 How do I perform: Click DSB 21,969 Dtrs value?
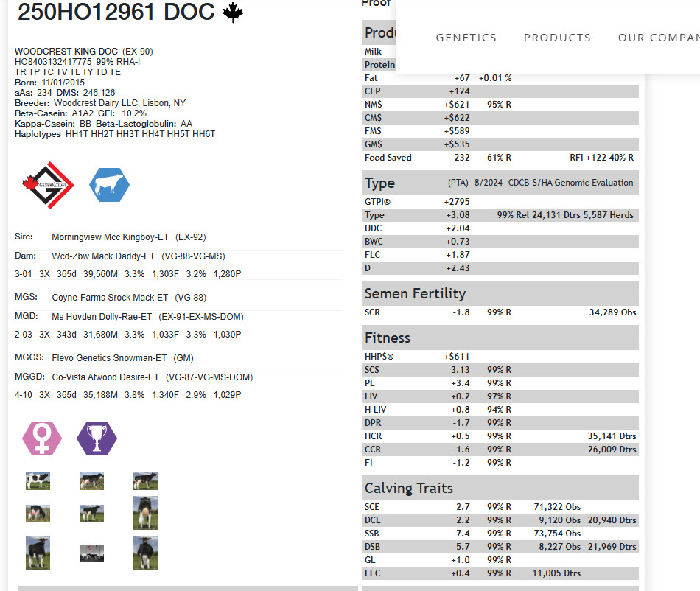612,547
